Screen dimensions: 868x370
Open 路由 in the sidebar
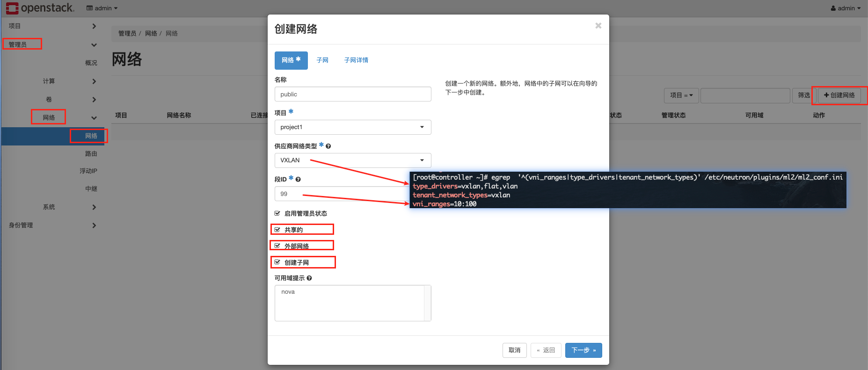click(x=91, y=154)
